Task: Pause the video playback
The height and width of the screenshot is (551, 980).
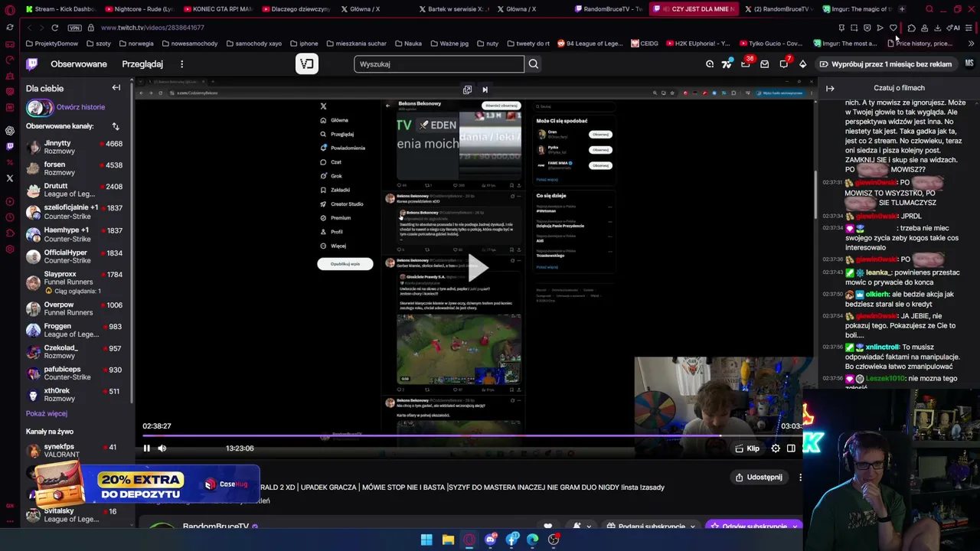Action: click(x=147, y=448)
